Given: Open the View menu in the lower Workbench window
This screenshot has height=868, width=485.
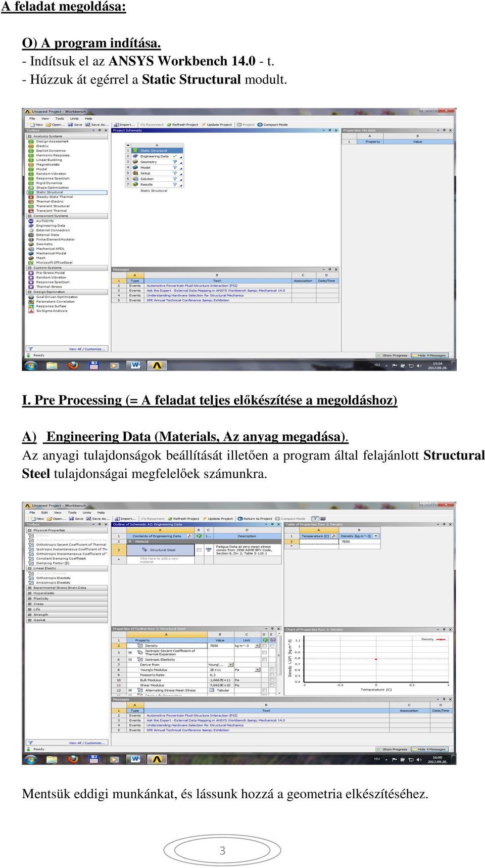Looking at the screenshot, I should (58, 513).
